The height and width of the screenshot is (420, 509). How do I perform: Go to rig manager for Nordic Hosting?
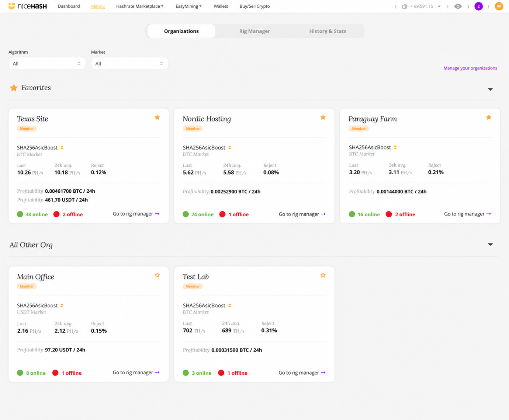302,214
